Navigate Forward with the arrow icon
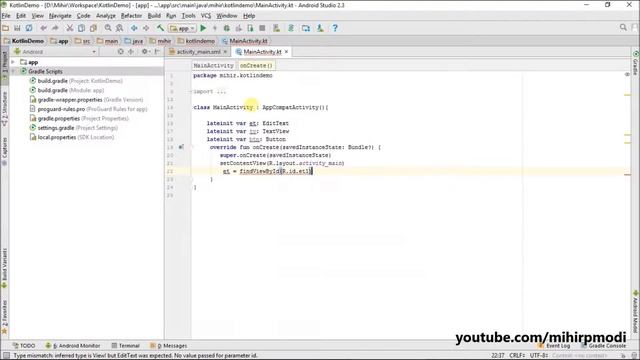Screen dimensions: 640x360 point(146,28)
